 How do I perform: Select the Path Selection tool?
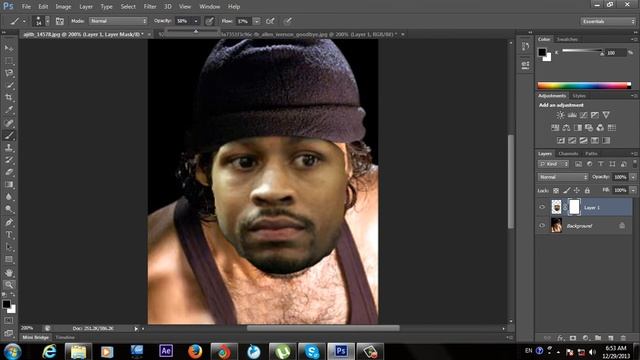9,247
